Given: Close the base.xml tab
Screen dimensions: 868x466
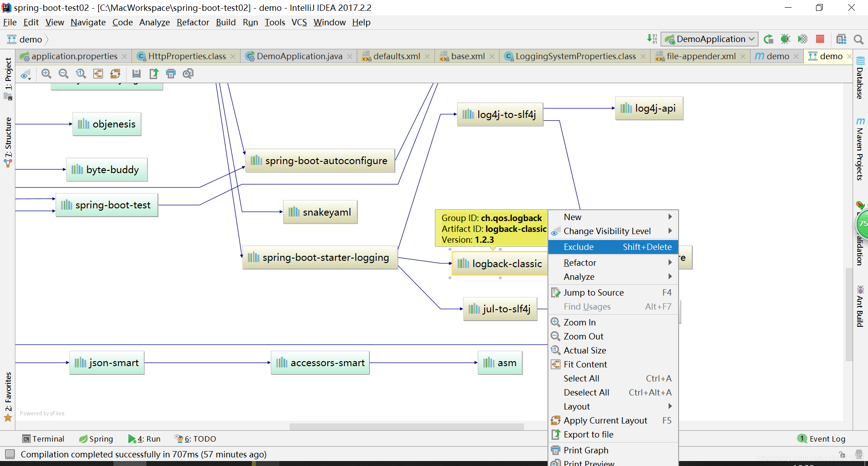Looking at the screenshot, I should pyautogui.click(x=492, y=56).
